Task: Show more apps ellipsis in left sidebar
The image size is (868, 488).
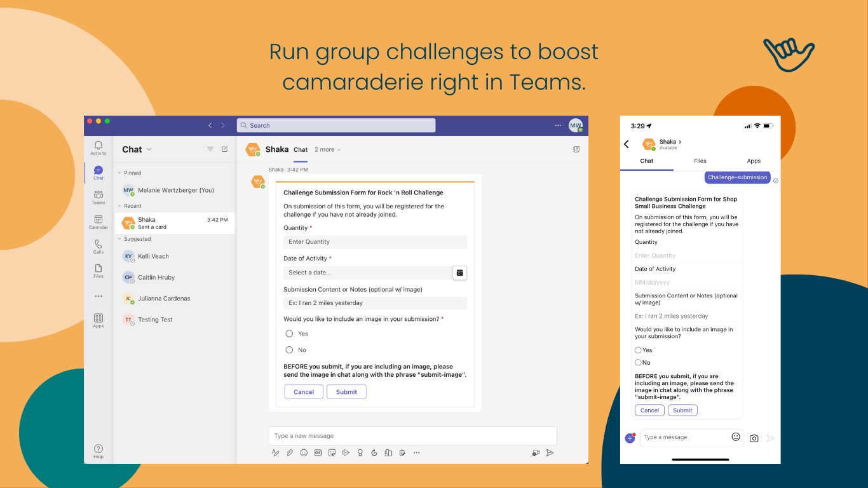Action: (98, 296)
